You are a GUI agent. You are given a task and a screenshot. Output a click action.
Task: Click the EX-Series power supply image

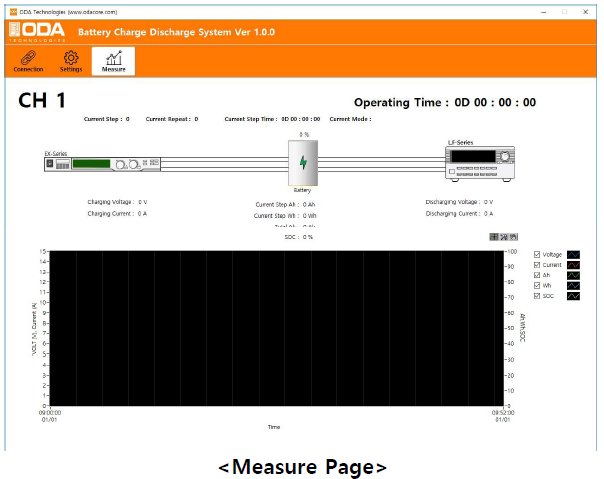(99, 163)
